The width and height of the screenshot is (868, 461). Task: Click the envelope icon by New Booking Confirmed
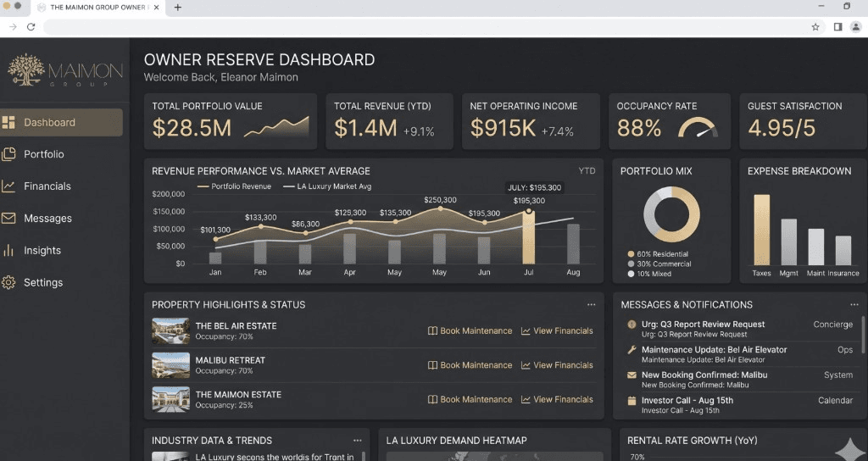(632, 375)
